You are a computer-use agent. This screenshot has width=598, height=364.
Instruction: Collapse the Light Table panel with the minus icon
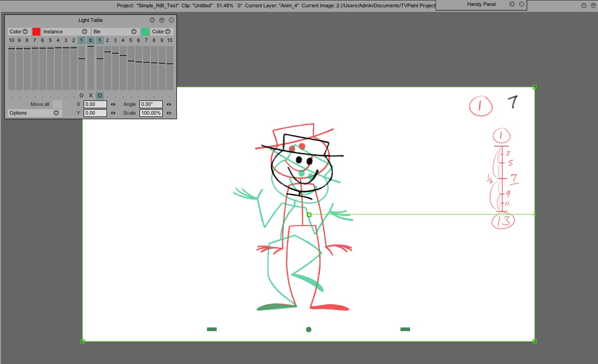pos(162,20)
